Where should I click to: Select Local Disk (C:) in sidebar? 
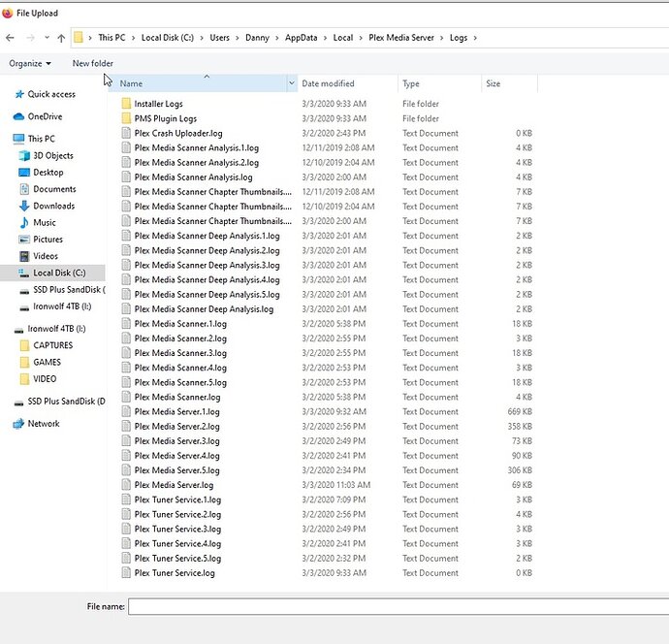point(59,273)
